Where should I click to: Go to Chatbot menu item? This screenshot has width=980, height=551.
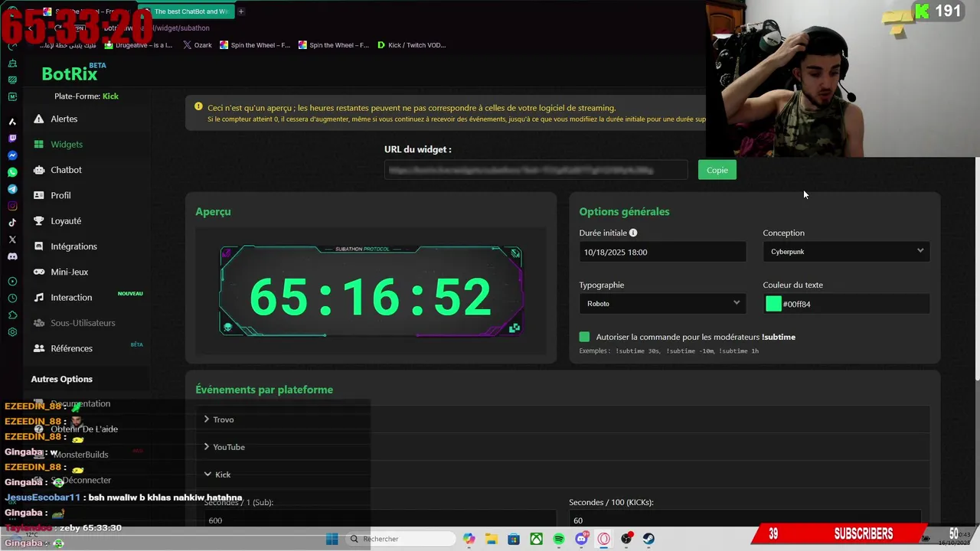pos(66,170)
